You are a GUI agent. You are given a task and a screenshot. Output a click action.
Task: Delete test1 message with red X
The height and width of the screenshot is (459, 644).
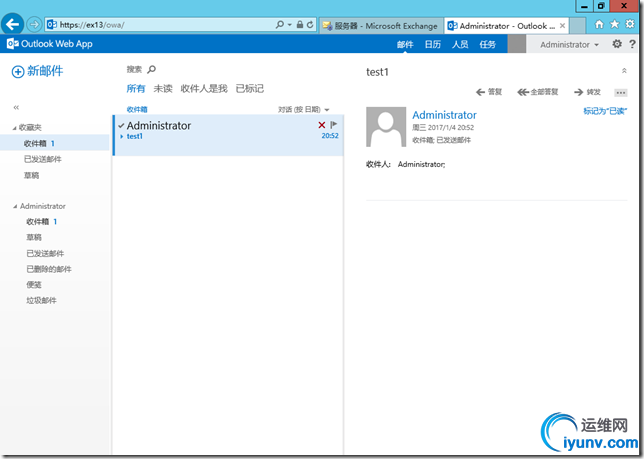(322, 125)
